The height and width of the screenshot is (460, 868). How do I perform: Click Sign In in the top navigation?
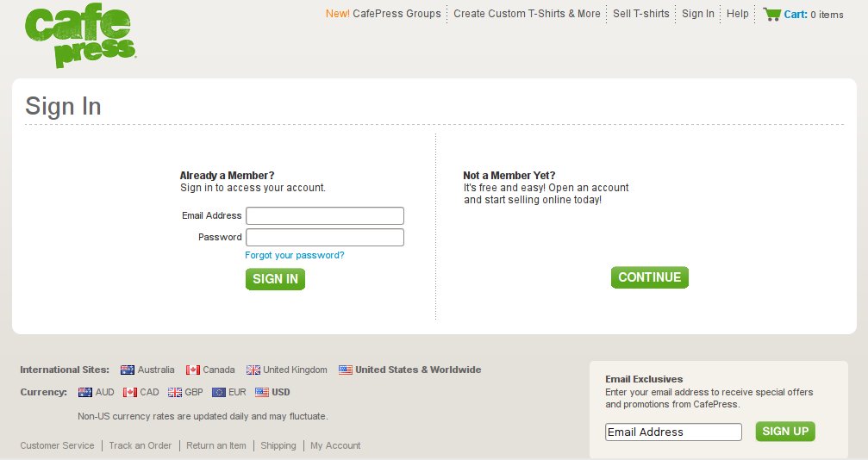[698, 14]
